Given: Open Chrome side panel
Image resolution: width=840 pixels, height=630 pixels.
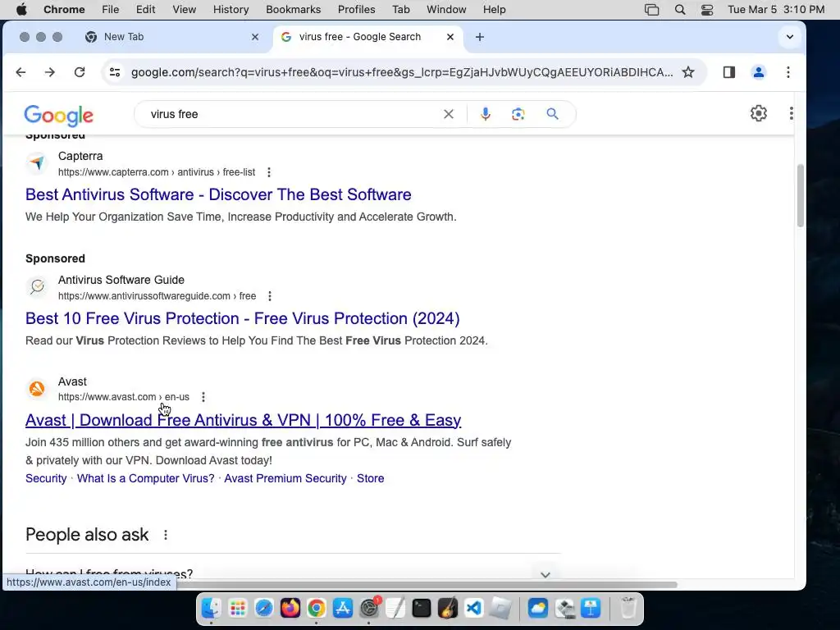Looking at the screenshot, I should click(x=729, y=72).
